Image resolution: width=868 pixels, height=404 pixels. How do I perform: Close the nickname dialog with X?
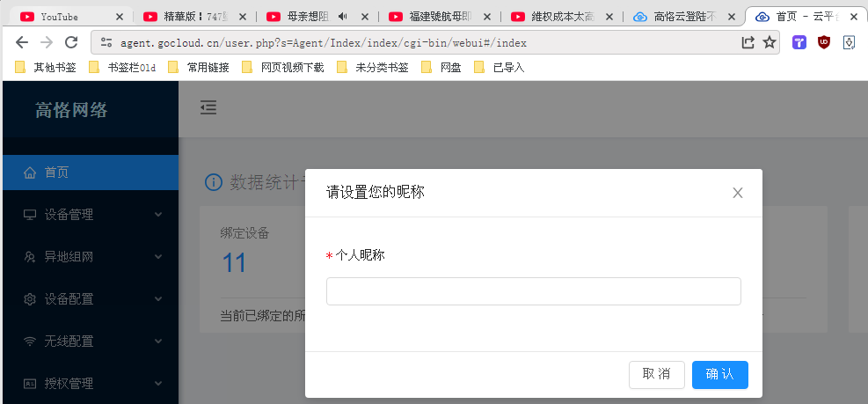(x=737, y=193)
